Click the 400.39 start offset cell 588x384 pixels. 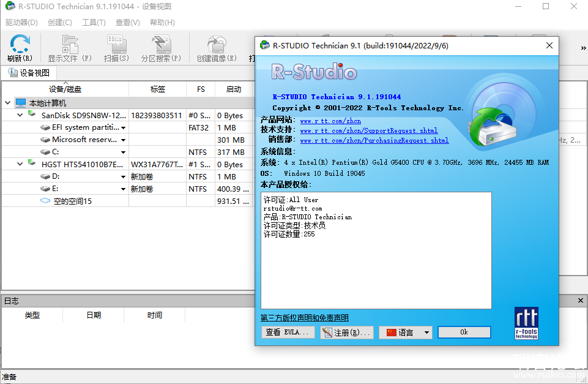click(233, 189)
